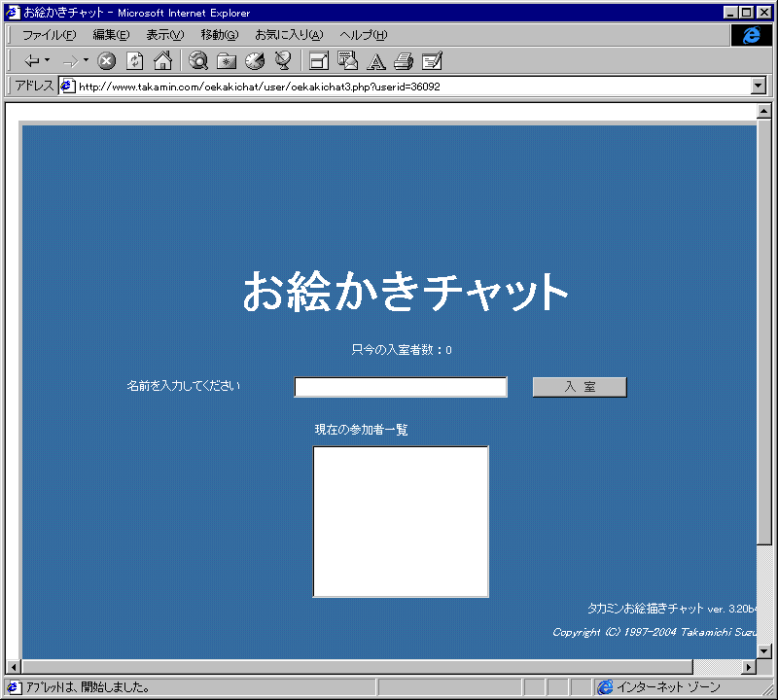Click the status bar page icon
778x700 pixels.
(14, 687)
